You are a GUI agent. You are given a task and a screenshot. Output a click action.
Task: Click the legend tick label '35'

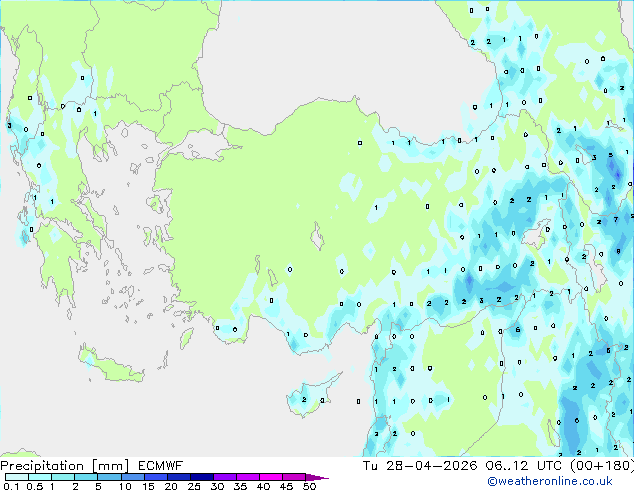pyautogui.click(x=240, y=486)
